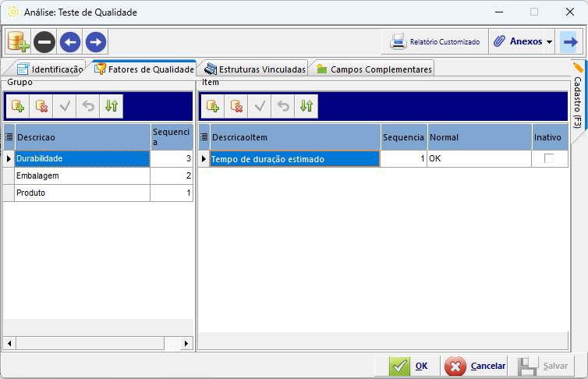Click the black minus delete record icon
588x379 pixels.
(x=44, y=41)
